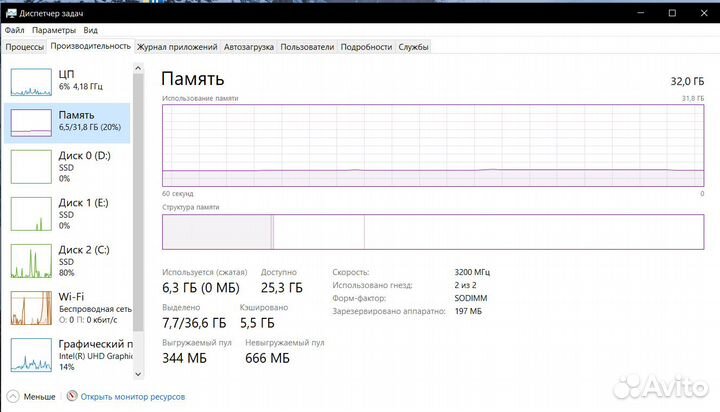Click the Структура памяти composition bar
Screen dimensions: 720x412
tap(433, 232)
